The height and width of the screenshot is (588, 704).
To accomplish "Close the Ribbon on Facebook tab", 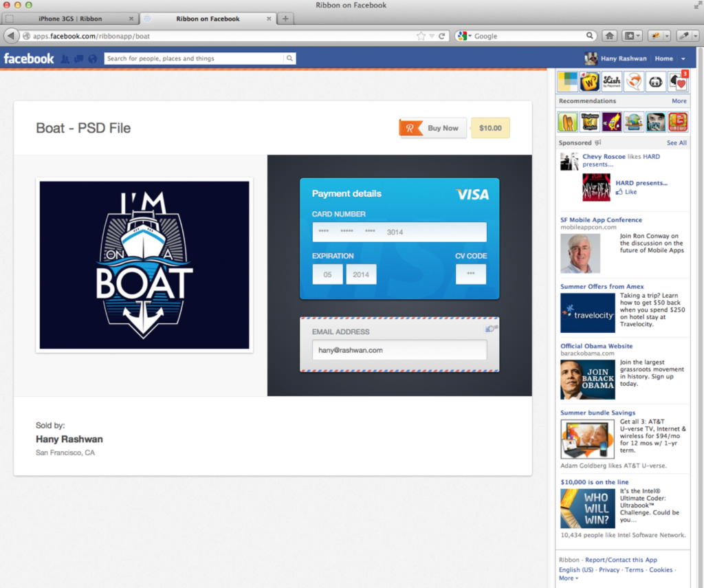I will 269,19.
